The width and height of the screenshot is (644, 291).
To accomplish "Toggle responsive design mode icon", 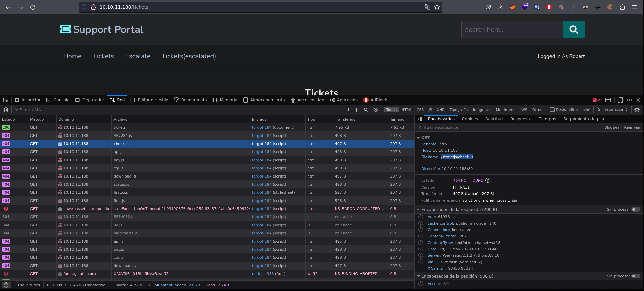I will tap(620, 100).
